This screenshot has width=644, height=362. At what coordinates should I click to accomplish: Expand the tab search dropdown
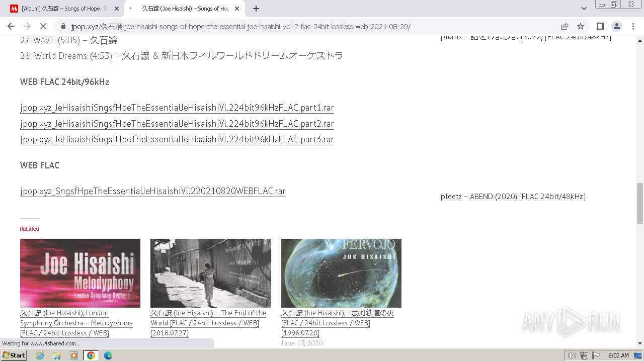[x=584, y=9]
